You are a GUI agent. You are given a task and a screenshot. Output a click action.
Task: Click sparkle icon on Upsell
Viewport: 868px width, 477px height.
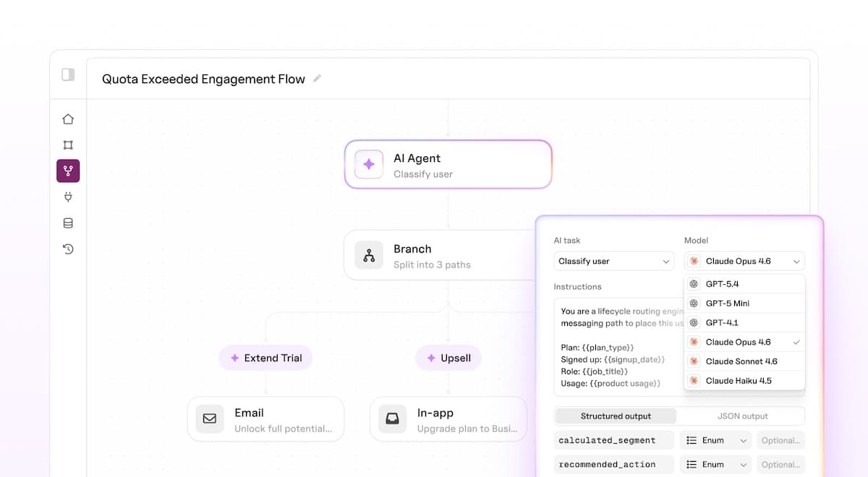pos(431,358)
